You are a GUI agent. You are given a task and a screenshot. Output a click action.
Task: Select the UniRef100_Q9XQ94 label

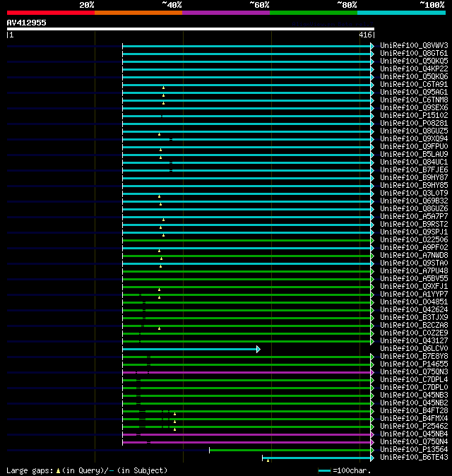(414, 138)
